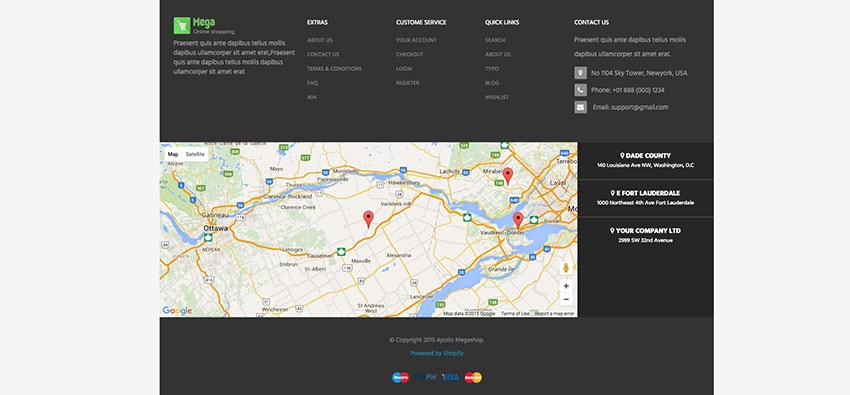Switch the map to Satellite view

195,154
